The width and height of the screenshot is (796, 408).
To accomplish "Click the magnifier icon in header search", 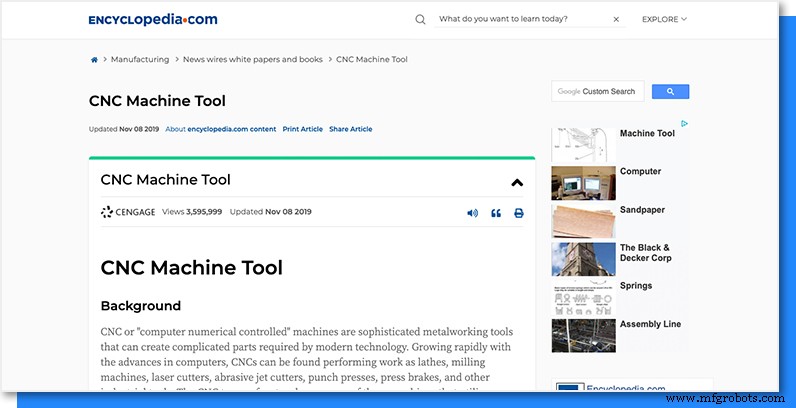I will point(421,19).
